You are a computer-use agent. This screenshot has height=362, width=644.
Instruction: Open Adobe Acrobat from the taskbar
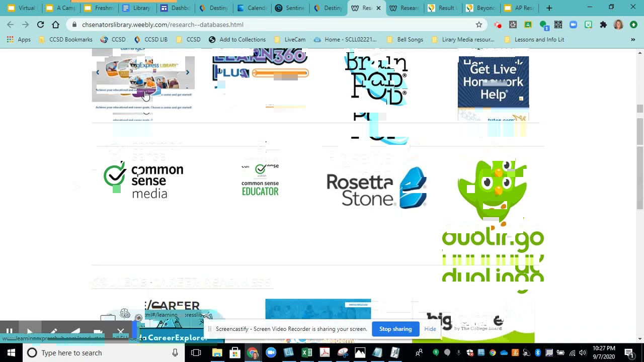pyautogui.click(x=325, y=353)
